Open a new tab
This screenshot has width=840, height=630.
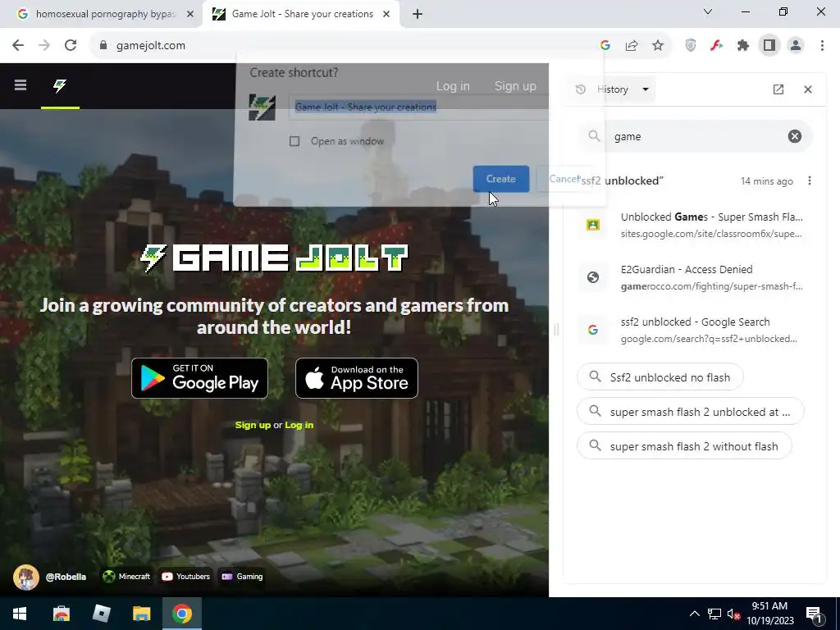point(418,14)
